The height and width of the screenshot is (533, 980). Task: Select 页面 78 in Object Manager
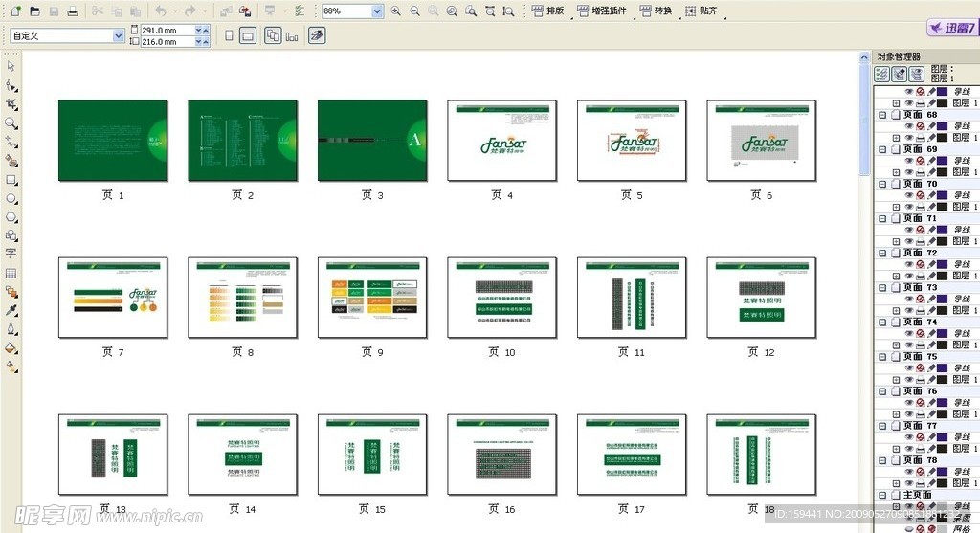(x=920, y=460)
